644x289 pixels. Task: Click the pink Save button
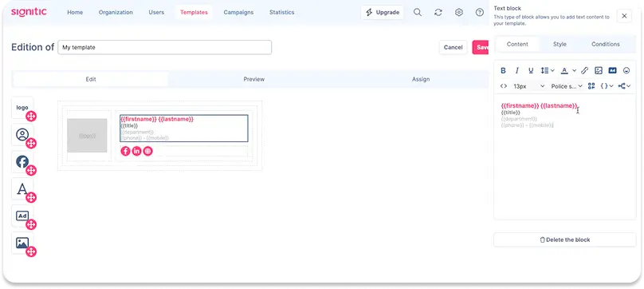coord(481,47)
